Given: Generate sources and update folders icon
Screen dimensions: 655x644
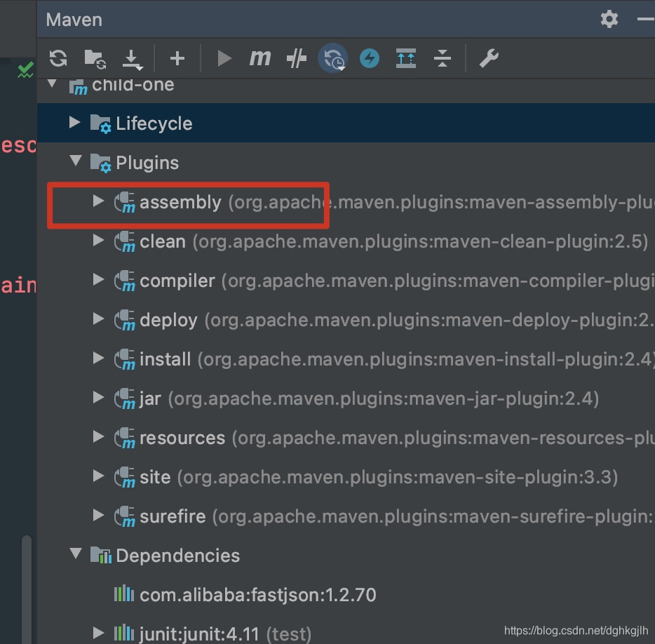Looking at the screenshot, I should click(x=95, y=58).
